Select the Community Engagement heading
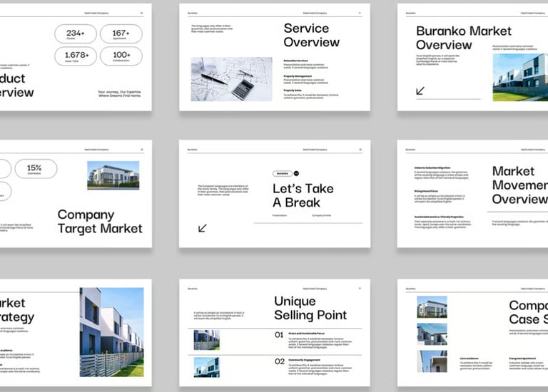This screenshot has height=392, width=548. pyautogui.click(x=304, y=360)
